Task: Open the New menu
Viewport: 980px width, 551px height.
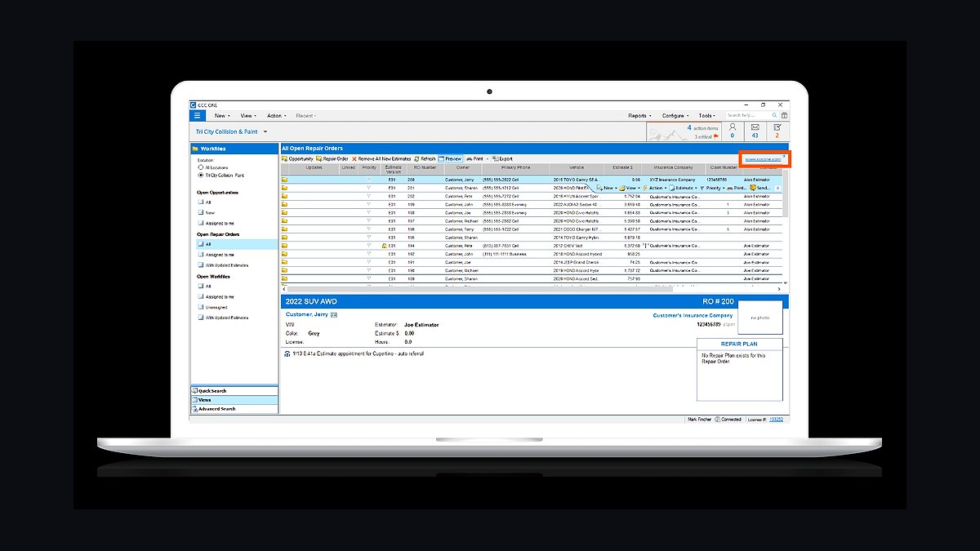Action: (221, 116)
